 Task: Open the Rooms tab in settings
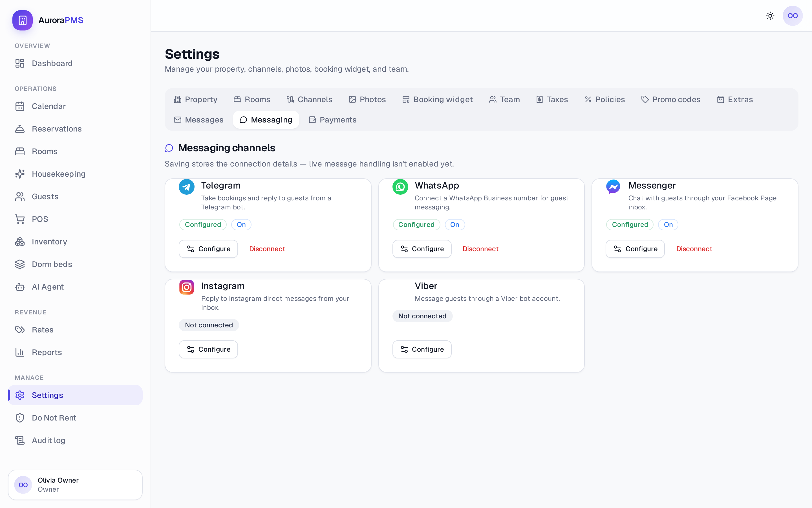click(252, 99)
